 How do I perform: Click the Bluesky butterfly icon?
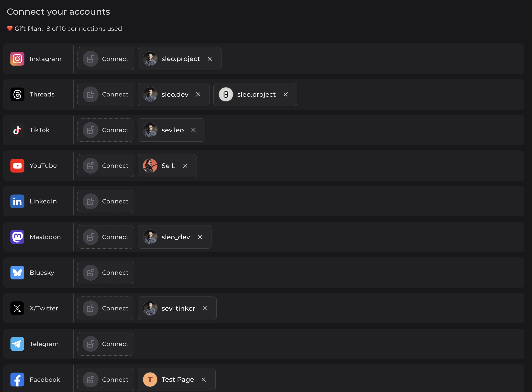(x=17, y=273)
